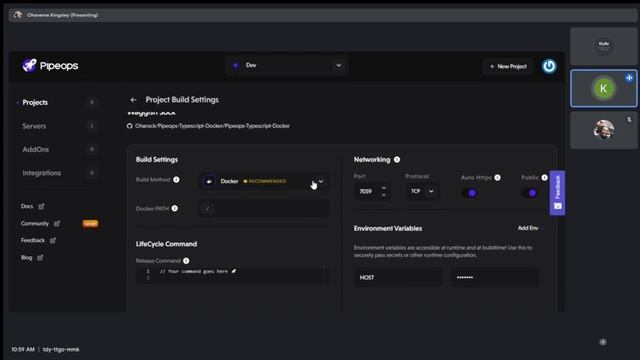Viewport: 640px width, 360px height.
Task: Select the K participant tile
Action: tap(603, 88)
